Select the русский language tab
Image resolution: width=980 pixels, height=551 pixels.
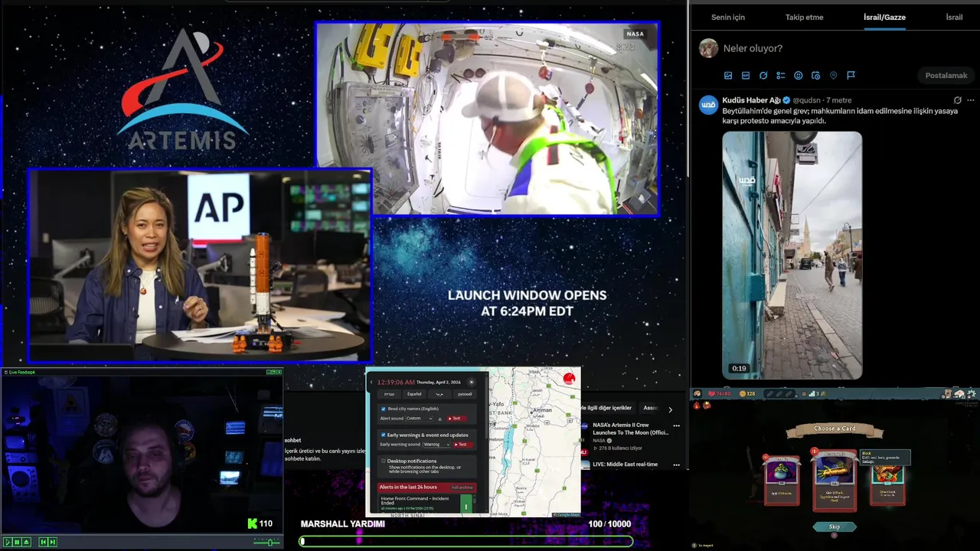(465, 394)
